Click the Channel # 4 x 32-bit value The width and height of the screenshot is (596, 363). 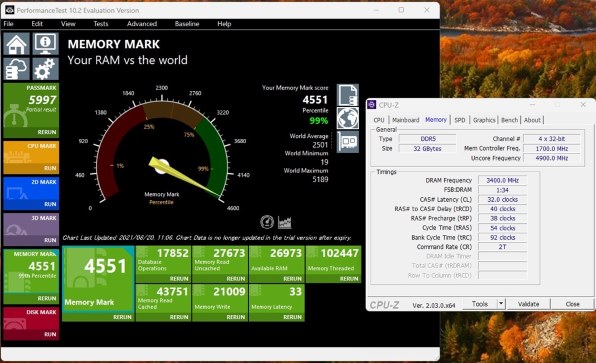[x=552, y=139]
